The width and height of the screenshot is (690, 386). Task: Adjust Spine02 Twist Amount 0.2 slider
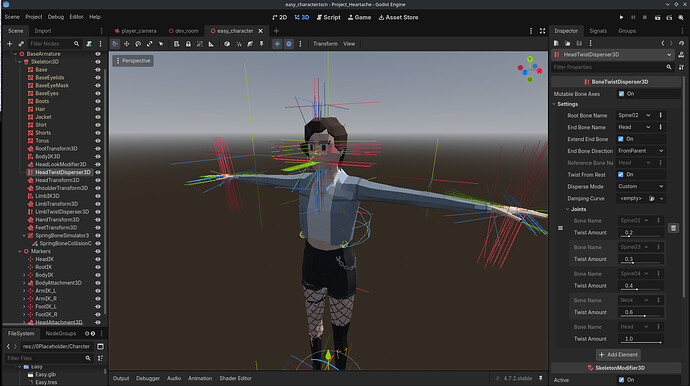(x=640, y=233)
